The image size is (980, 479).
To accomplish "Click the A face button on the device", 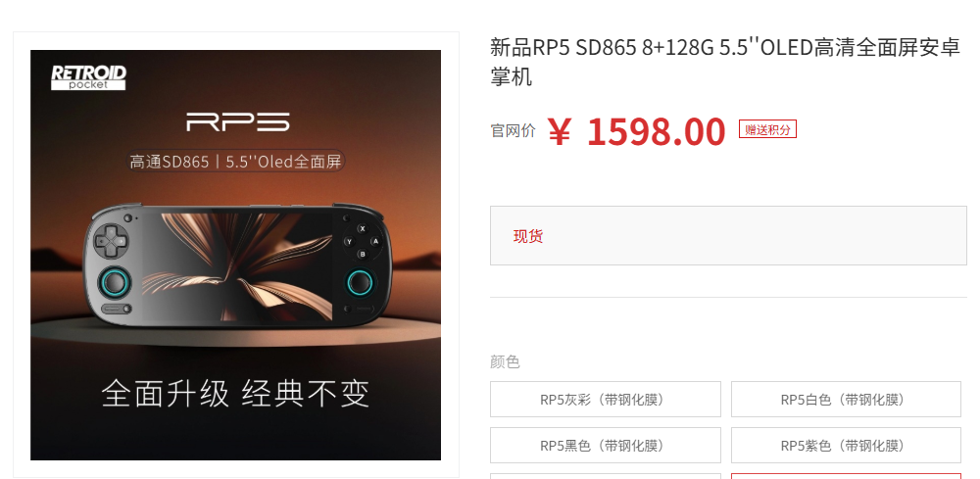I will [375, 242].
